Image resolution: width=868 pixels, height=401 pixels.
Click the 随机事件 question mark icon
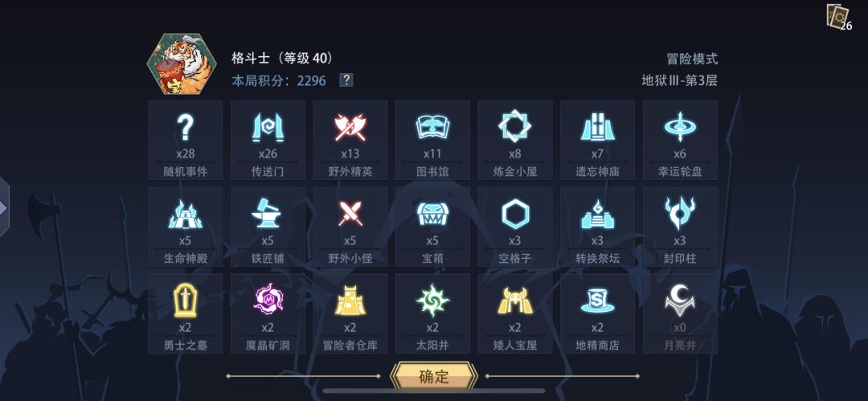185,128
